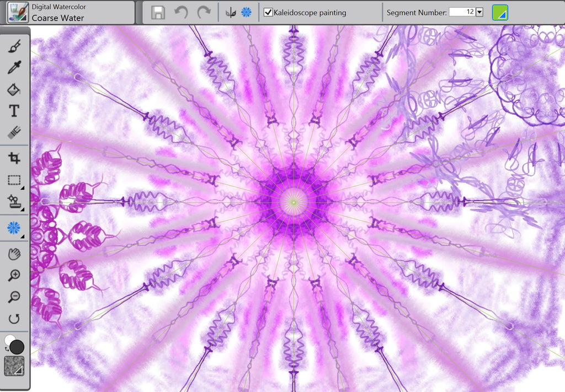The width and height of the screenshot is (565, 392).
Task: Click the Zoom Out magnifier tool
Action: [x=14, y=297]
